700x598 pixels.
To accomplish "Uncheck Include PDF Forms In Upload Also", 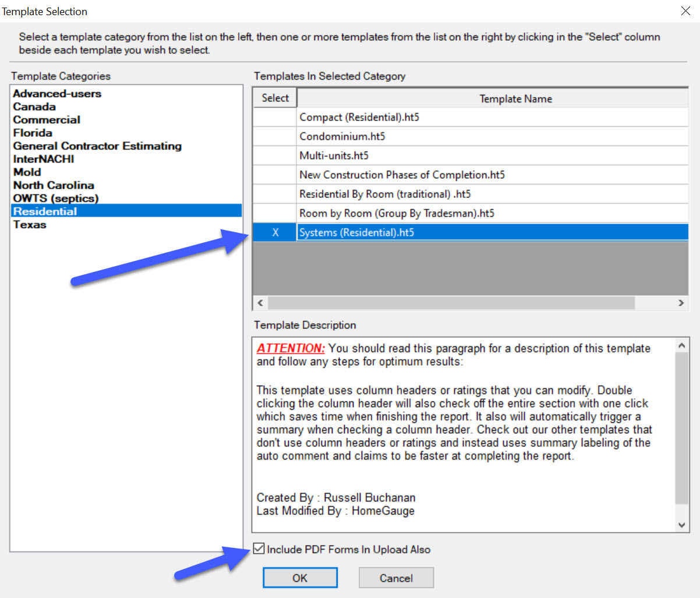I will tap(259, 549).
